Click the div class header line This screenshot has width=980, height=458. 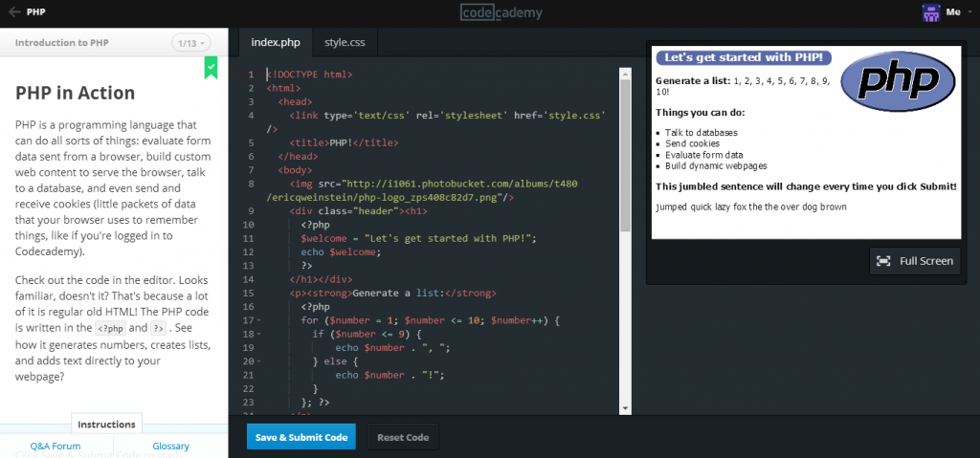(356, 211)
